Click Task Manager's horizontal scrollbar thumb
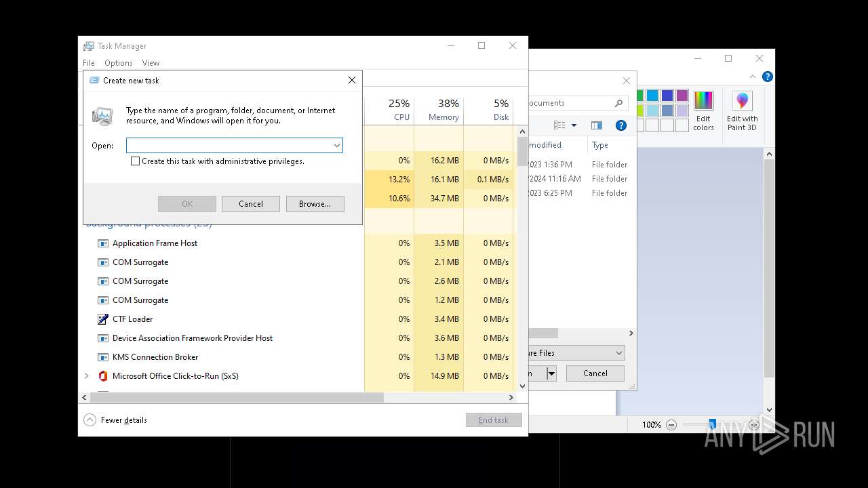The image size is (868, 488). [237, 398]
